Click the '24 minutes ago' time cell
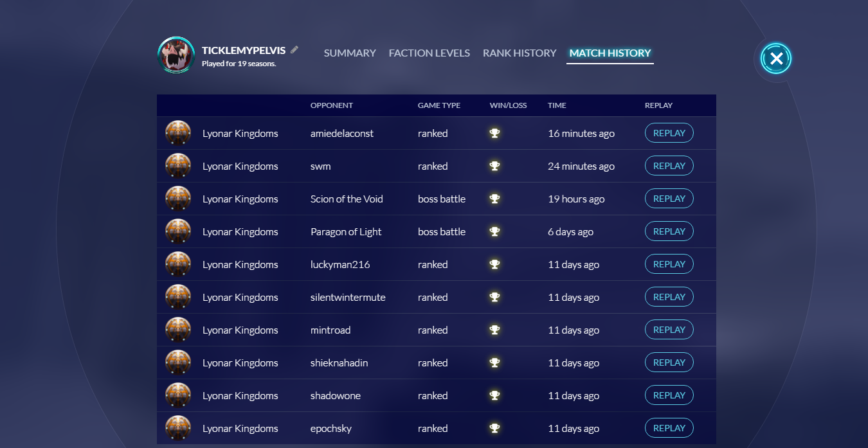 point(581,166)
